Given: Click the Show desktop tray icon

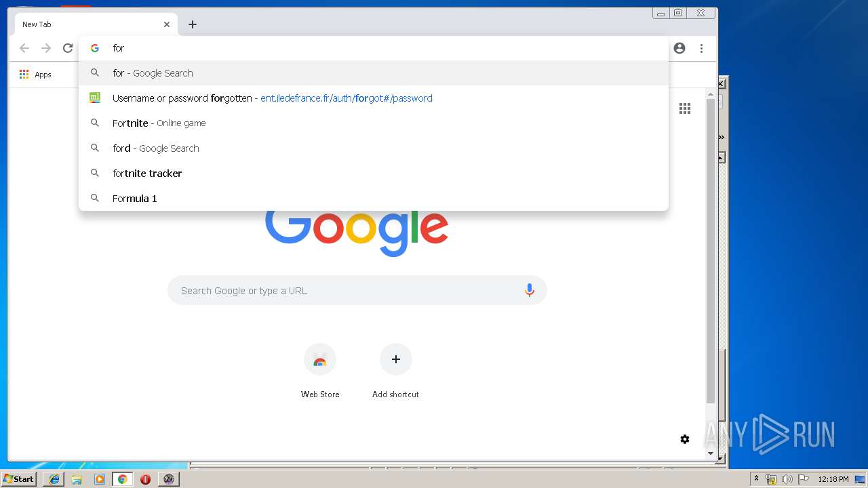Looking at the screenshot, I should point(861,479).
